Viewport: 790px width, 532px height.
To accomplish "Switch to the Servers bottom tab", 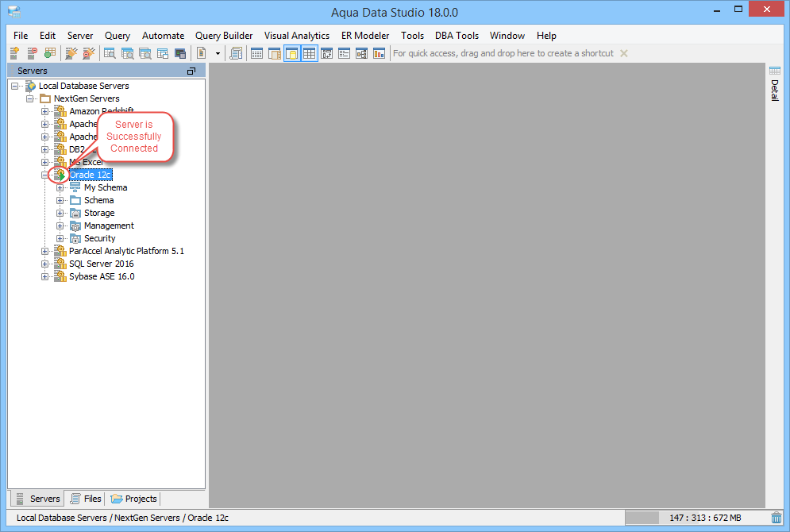I will (38, 499).
